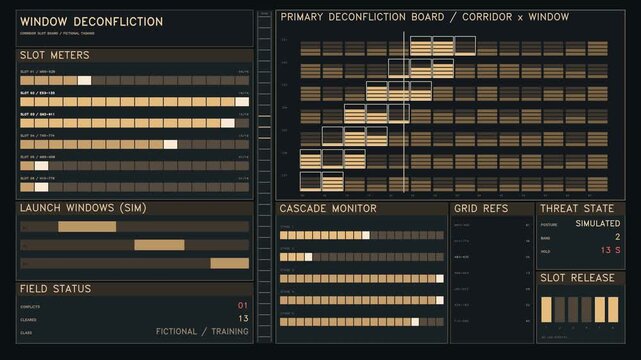Click the SLOT 05 meter bar

click(x=134, y=165)
